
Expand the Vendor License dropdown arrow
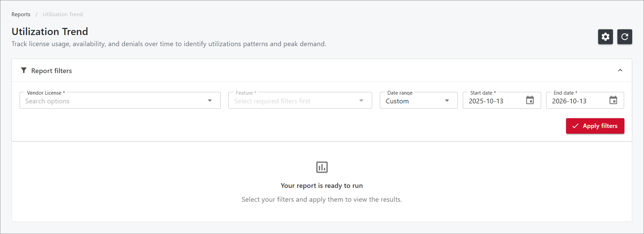(210, 101)
